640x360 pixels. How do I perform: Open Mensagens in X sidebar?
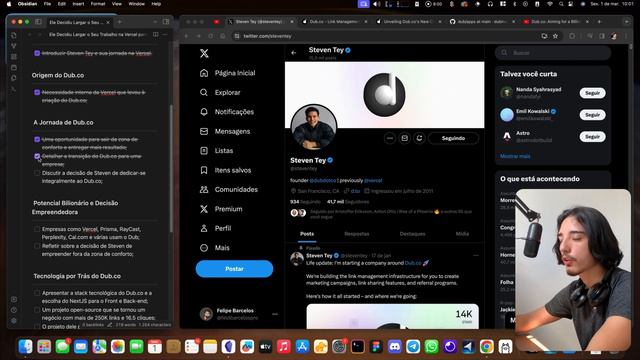225,131
